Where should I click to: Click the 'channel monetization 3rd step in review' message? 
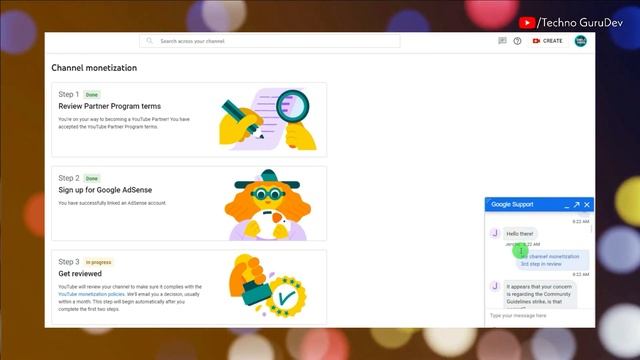(553, 260)
